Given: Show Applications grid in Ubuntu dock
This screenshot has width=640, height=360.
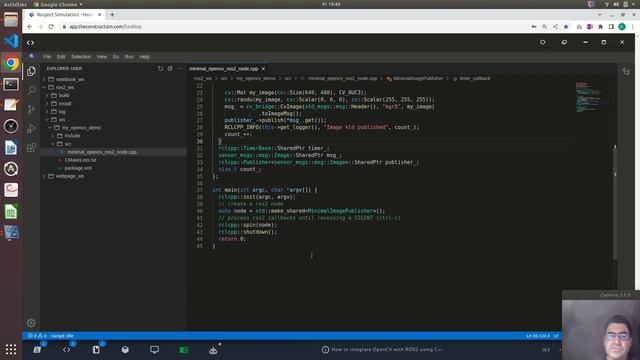Looking at the screenshot, I should (x=11, y=349).
